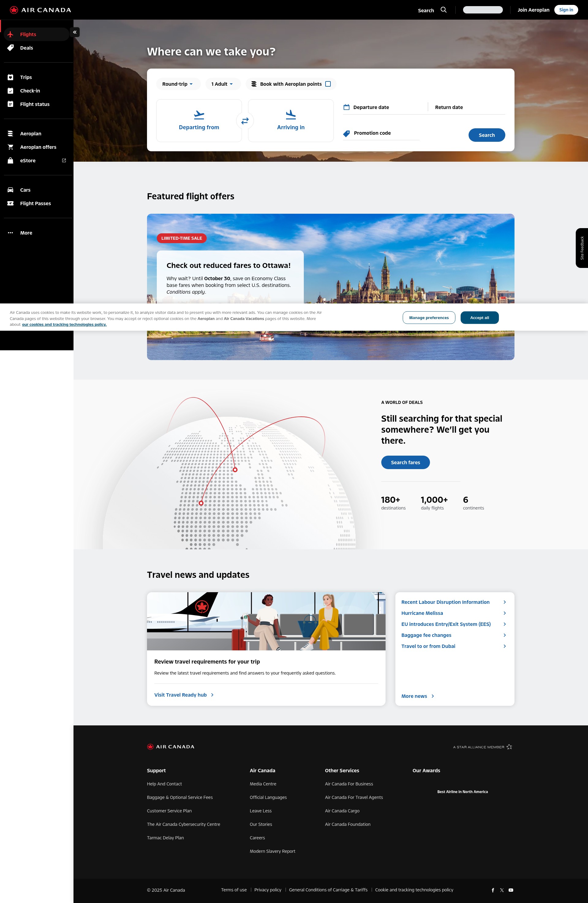Screen dimensions: 588x903
Task: Open cookies and tracking technologies policy link
Action: coord(64,324)
